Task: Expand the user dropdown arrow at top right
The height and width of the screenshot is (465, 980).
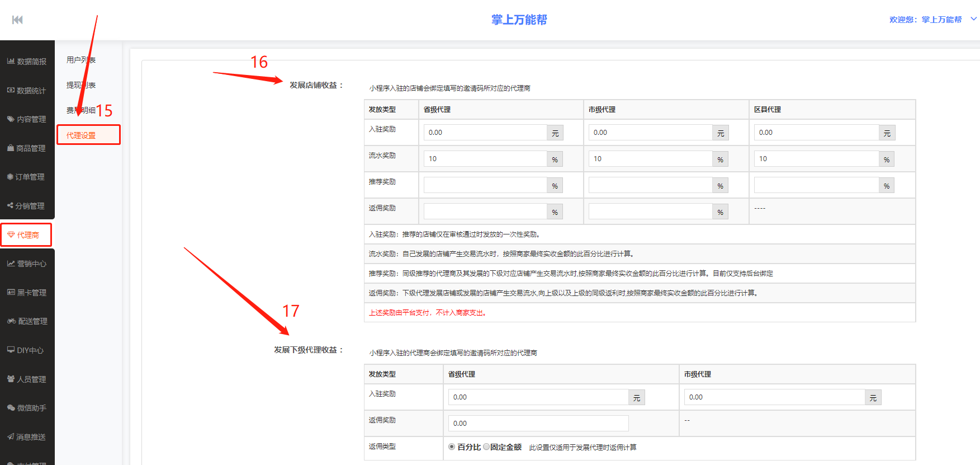Action: point(973,19)
